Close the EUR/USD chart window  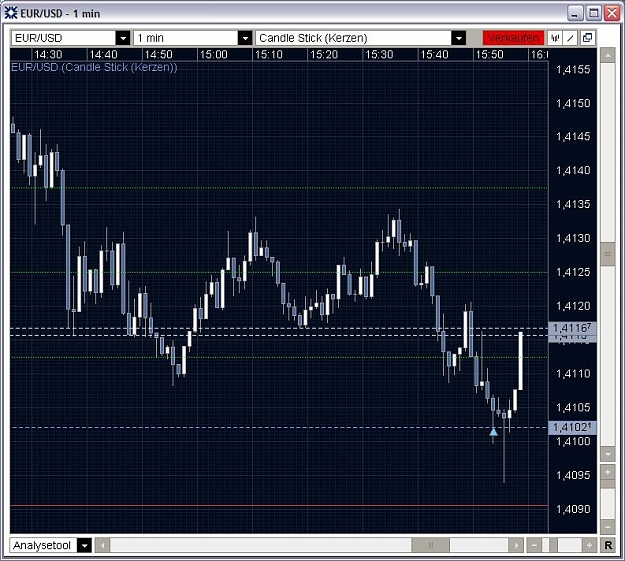[x=612, y=14]
